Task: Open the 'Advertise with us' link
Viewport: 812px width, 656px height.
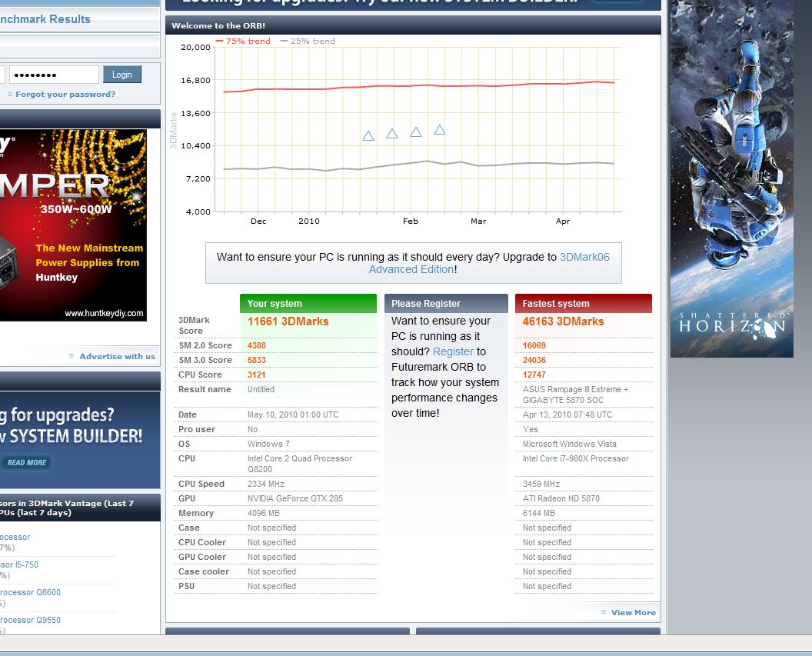Action: 117,356
